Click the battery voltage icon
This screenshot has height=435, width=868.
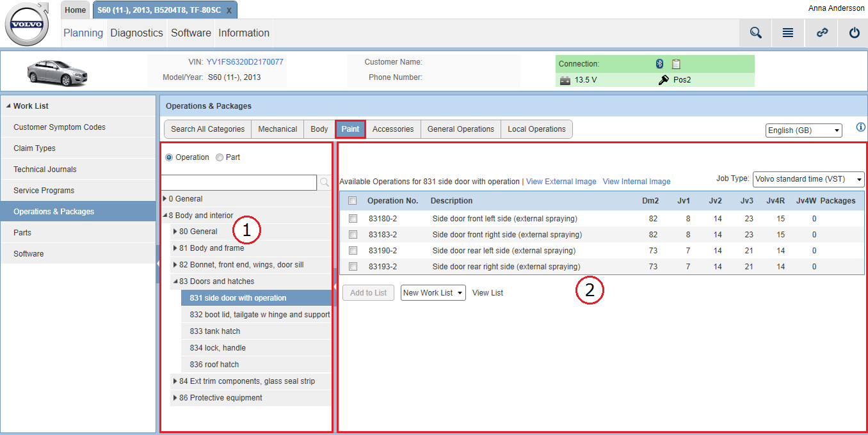click(565, 81)
